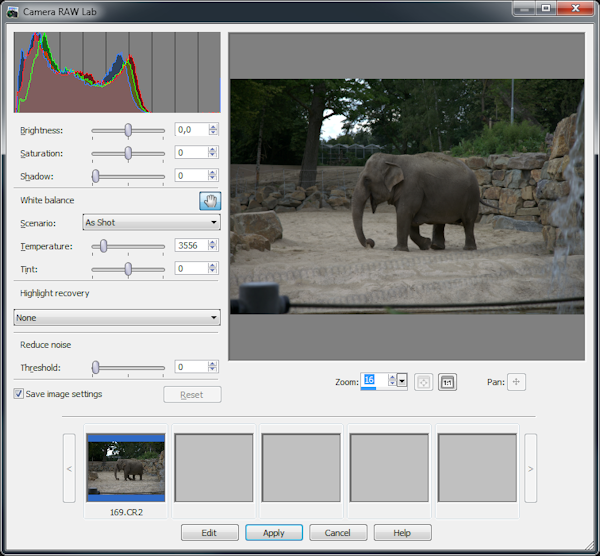Click the Apply button
600x556 pixels.
pyautogui.click(x=274, y=533)
